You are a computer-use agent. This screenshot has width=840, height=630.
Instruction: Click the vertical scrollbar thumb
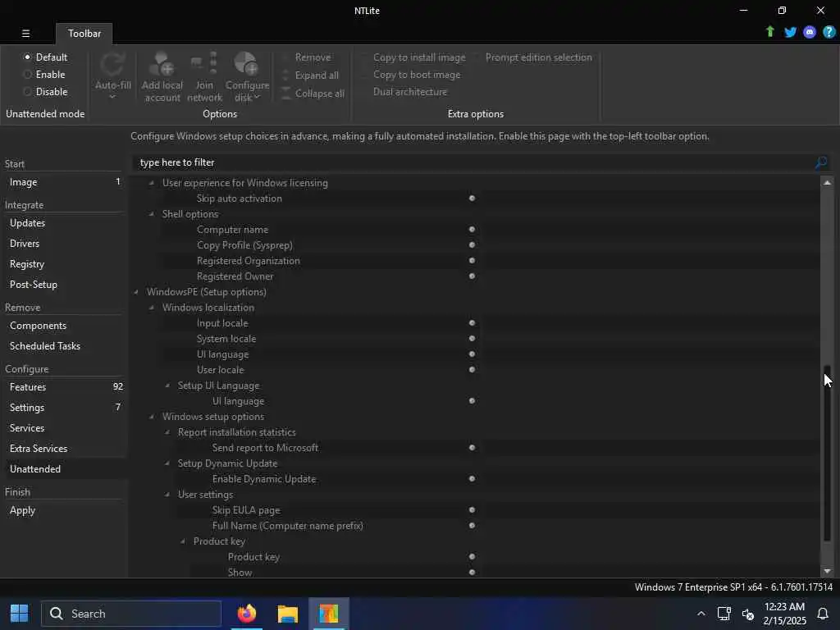[x=827, y=453]
